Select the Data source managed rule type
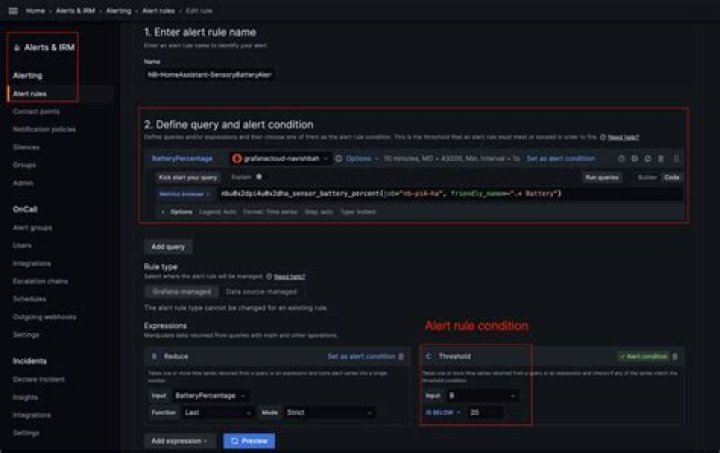 point(261,290)
